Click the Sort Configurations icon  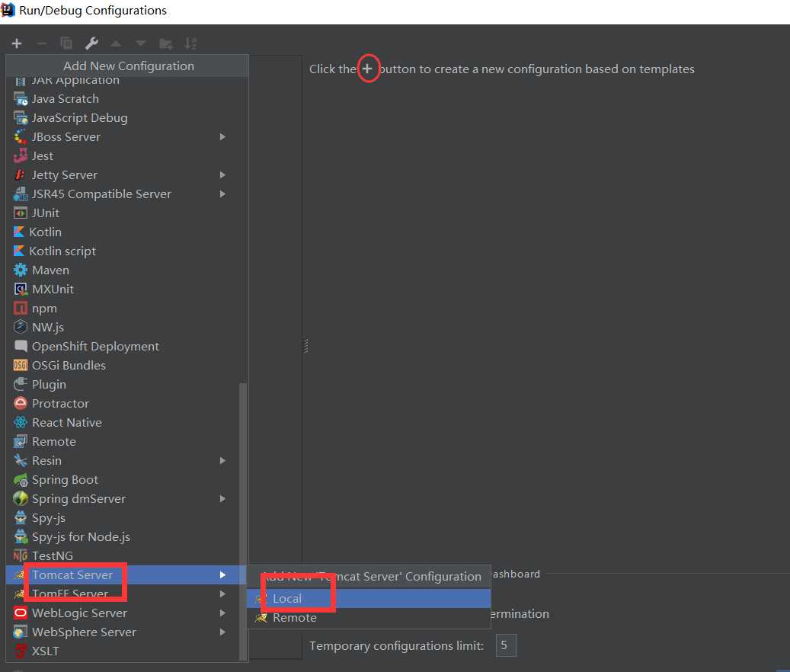(x=190, y=44)
